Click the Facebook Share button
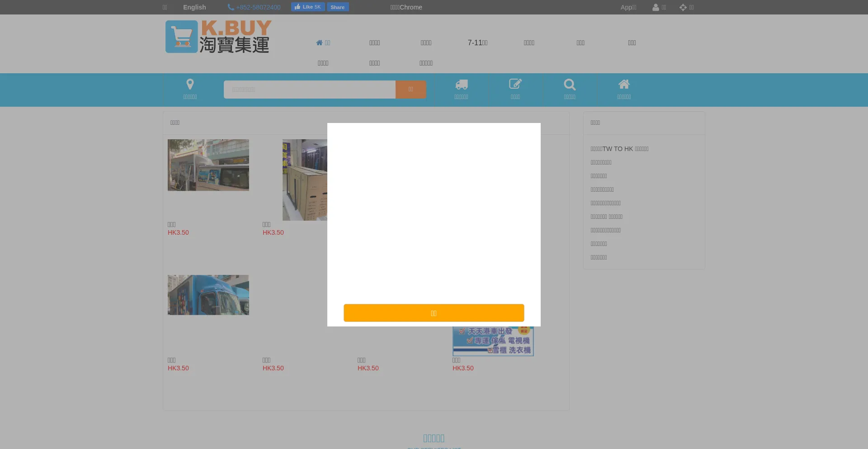This screenshot has height=449, width=868. [x=338, y=7]
